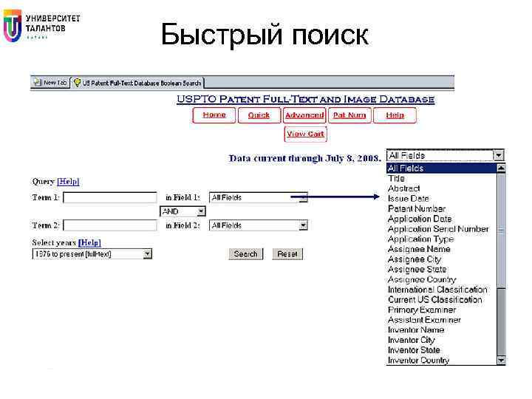Focus the Term 1 input field
This screenshot has height=399, width=532.
[x=110, y=197]
